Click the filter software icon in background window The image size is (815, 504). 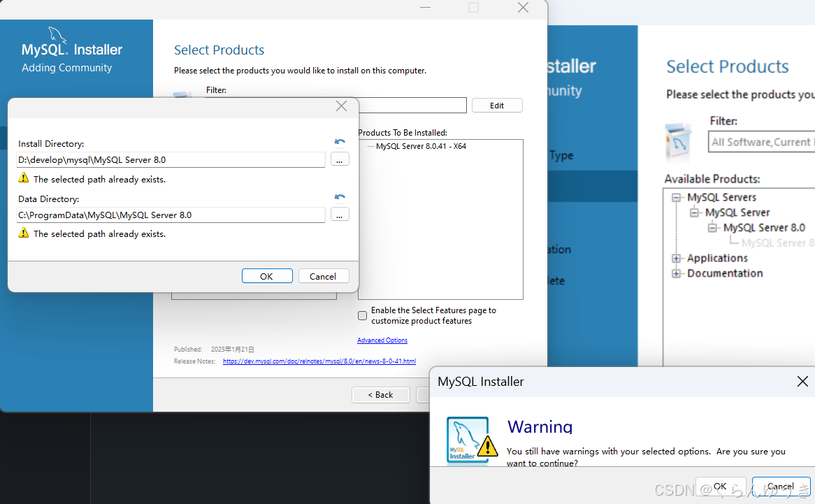pos(678,141)
